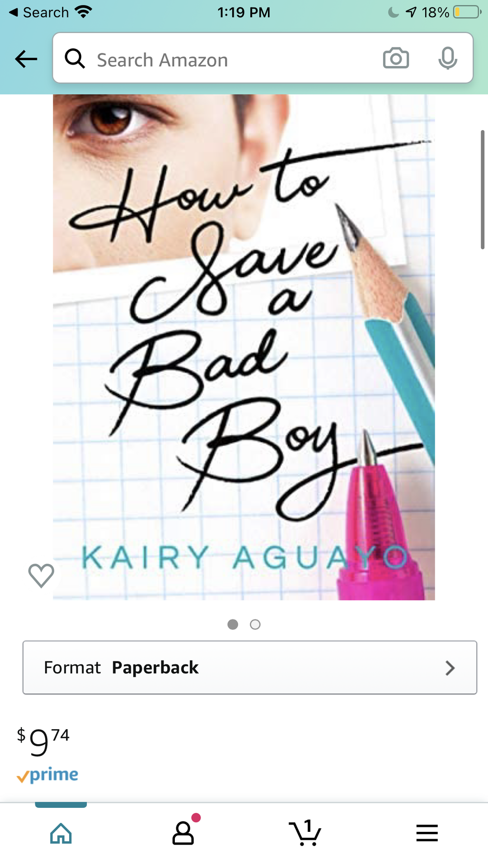Tap the chevron on the Format row

coord(450,668)
